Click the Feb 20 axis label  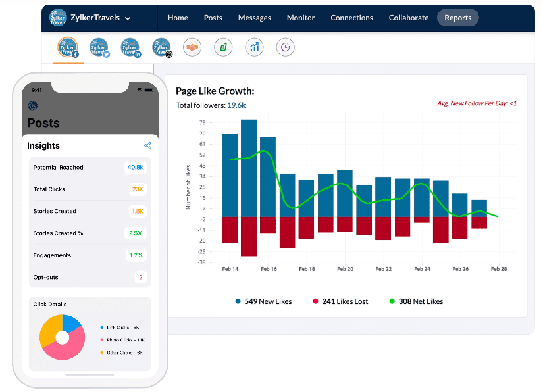(x=346, y=269)
